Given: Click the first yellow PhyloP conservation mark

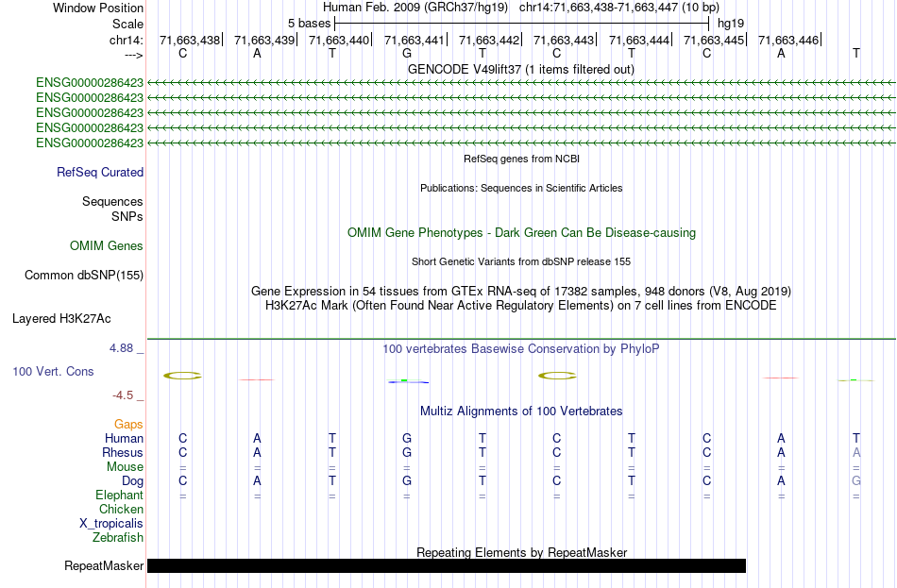Looking at the screenshot, I should point(182,376).
